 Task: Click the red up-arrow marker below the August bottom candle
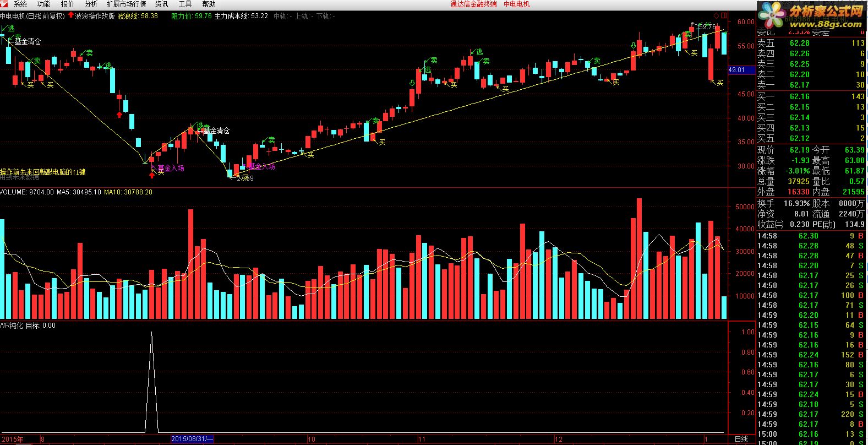tap(152, 175)
